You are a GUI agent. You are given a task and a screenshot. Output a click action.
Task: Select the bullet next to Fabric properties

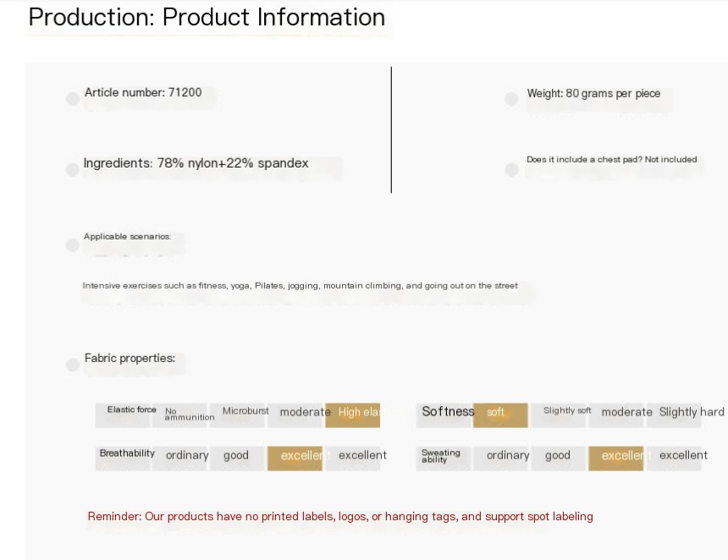click(x=73, y=365)
